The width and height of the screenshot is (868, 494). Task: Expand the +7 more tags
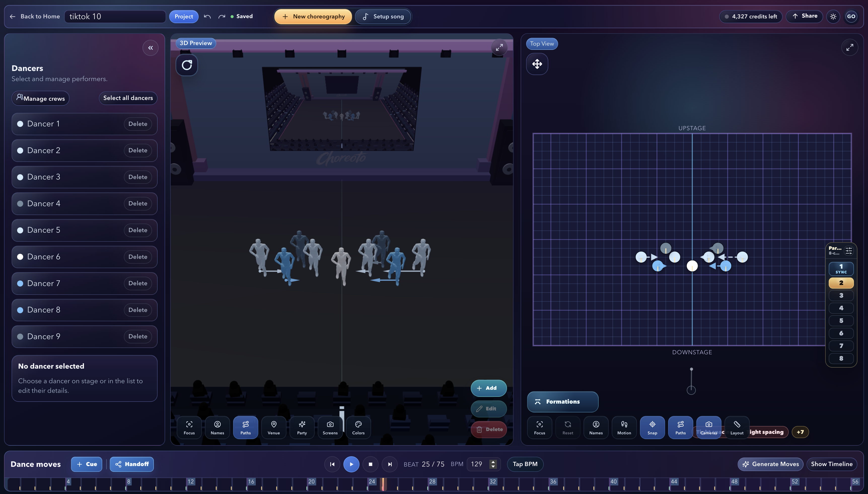pyautogui.click(x=800, y=432)
